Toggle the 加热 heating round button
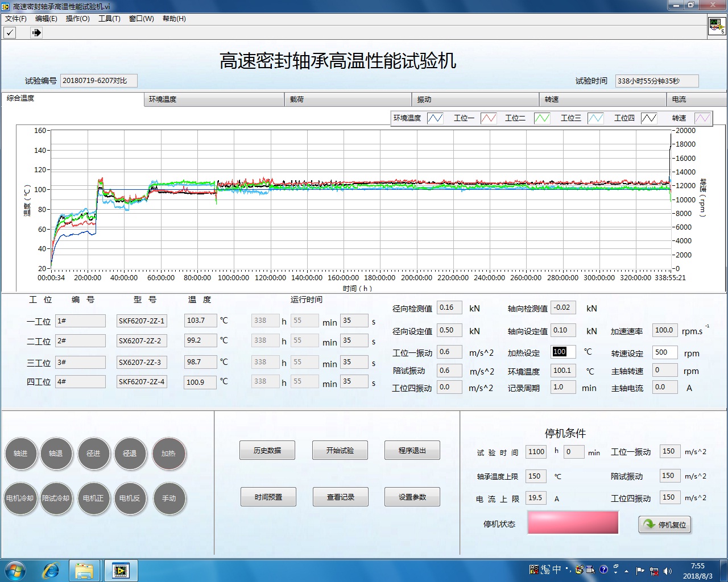Screen dimensions: 728x582 [168, 454]
